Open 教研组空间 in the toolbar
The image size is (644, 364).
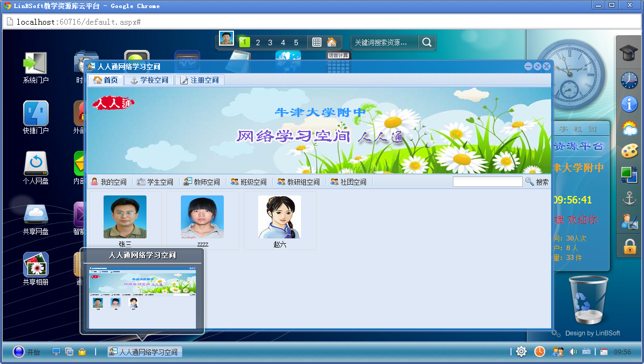(298, 182)
